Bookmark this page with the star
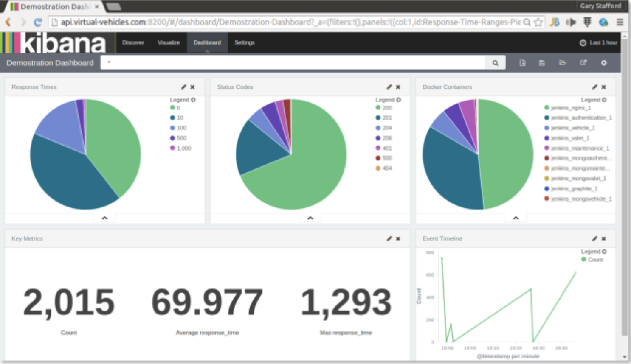 tap(538, 22)
